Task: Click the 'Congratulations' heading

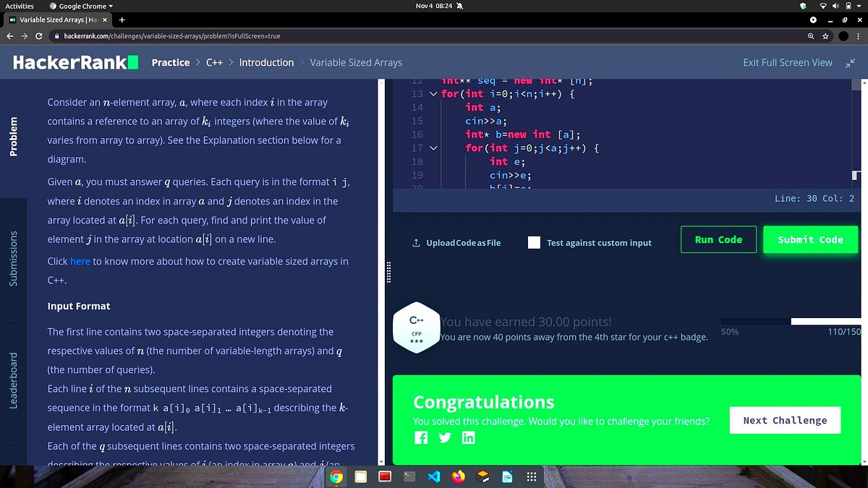Action: pyautogui.click(x=484, y=402)
